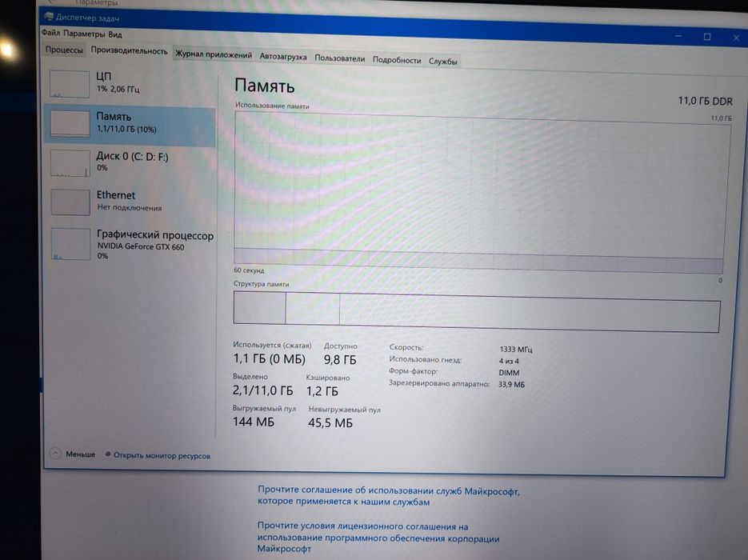Image resolution: width=748 pixels, height=560 pixels.
Task: Switch to the Процессы tab
Action: (x=64, y=49)
